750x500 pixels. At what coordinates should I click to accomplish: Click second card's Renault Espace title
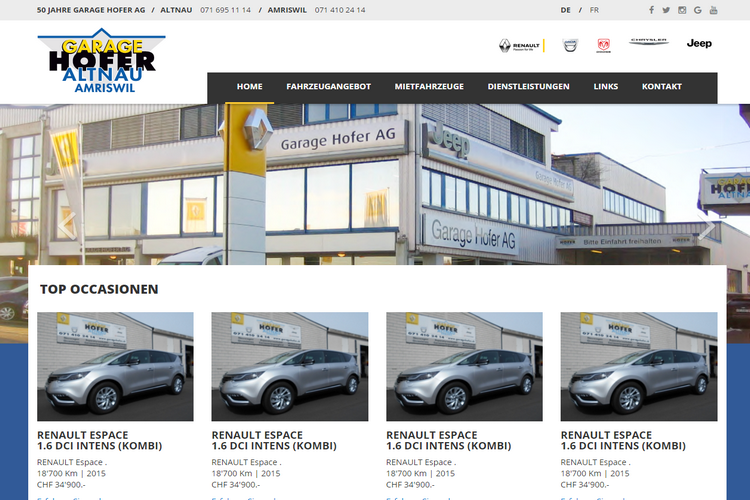point(274,441)
